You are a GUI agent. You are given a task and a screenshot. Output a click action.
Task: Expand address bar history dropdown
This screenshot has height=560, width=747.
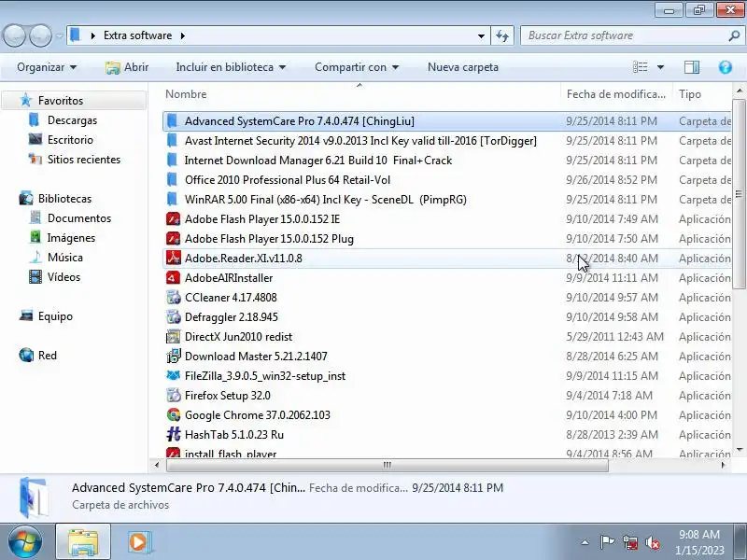click(481, 35)
